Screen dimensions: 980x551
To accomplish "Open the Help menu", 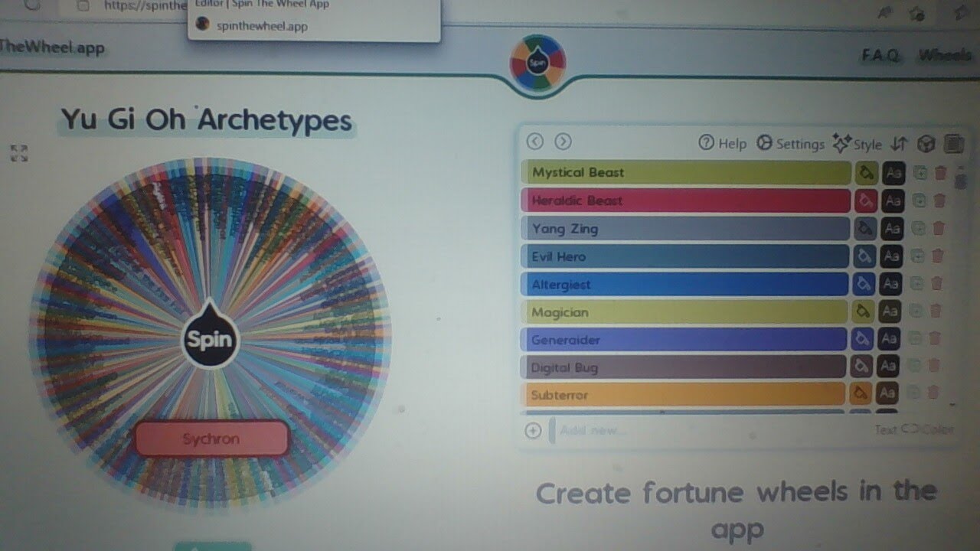I will point(722,143).
